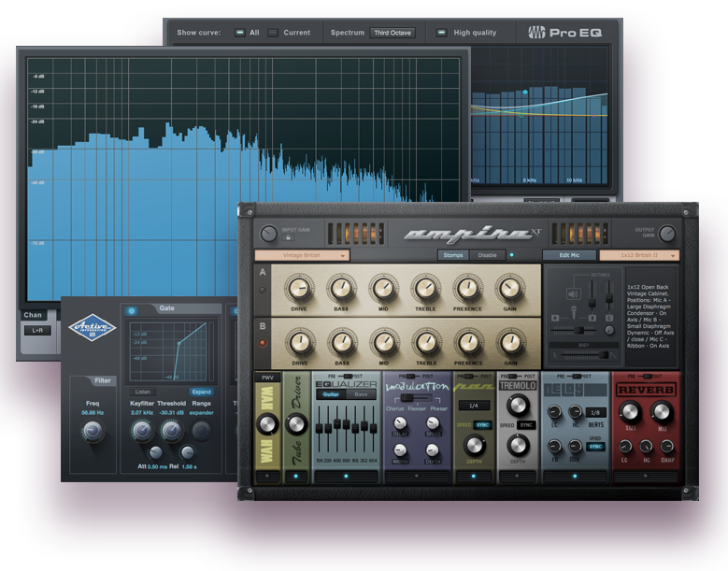Screen dimensions: 728x571
Task: Click channel B Gain knob
Action: pos(510,343)
